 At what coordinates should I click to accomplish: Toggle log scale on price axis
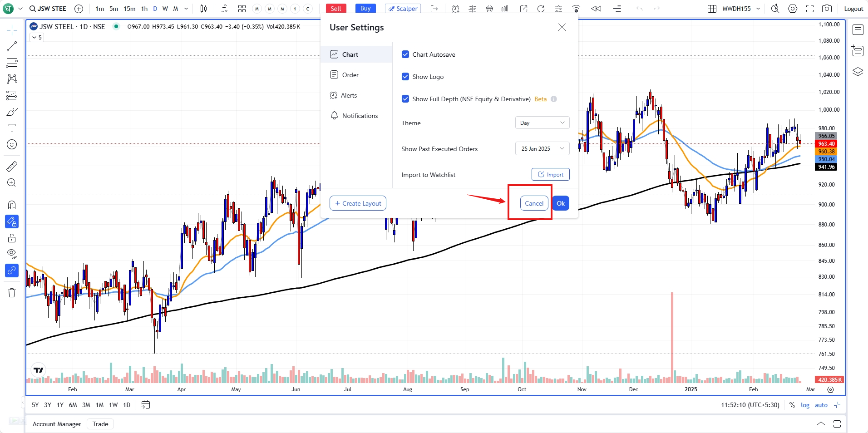click(805, 405)
